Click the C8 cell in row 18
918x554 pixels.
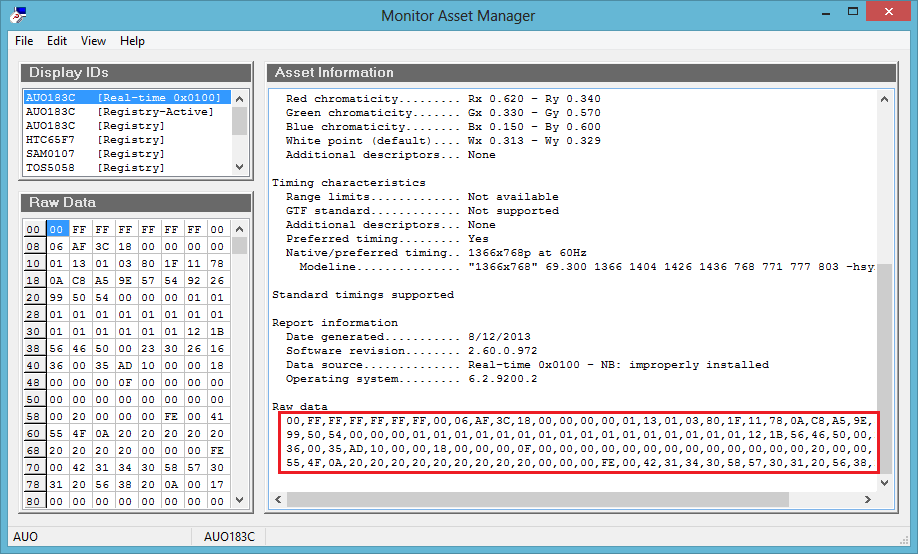click(x=79, y=281)
